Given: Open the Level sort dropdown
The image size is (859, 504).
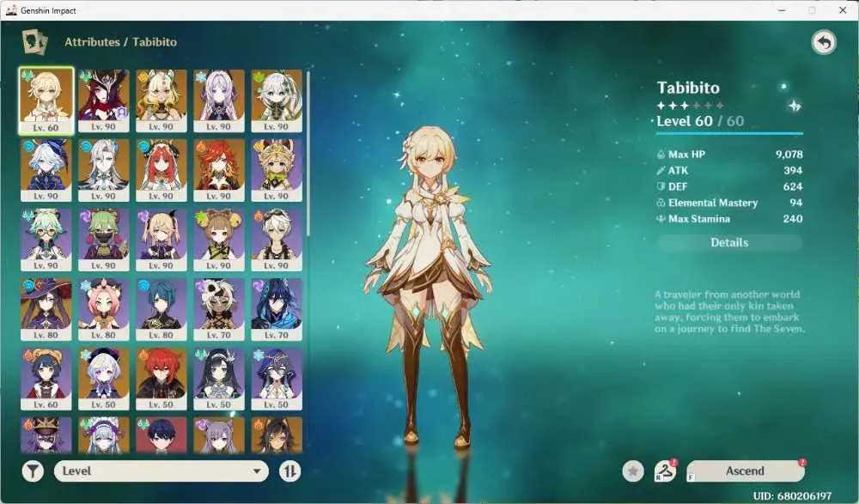Looking at the screenshot, I should (x=161, y=471).
